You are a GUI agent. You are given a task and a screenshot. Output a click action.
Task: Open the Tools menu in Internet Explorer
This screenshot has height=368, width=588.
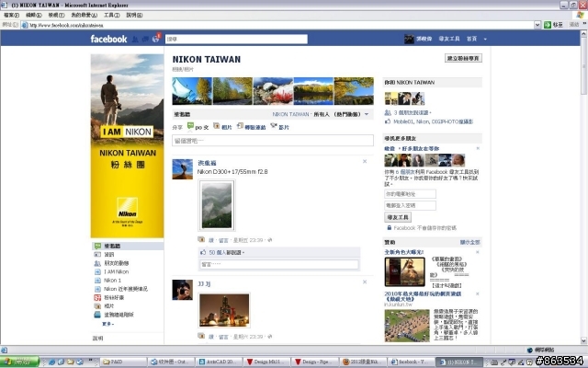tap(112, 15)
